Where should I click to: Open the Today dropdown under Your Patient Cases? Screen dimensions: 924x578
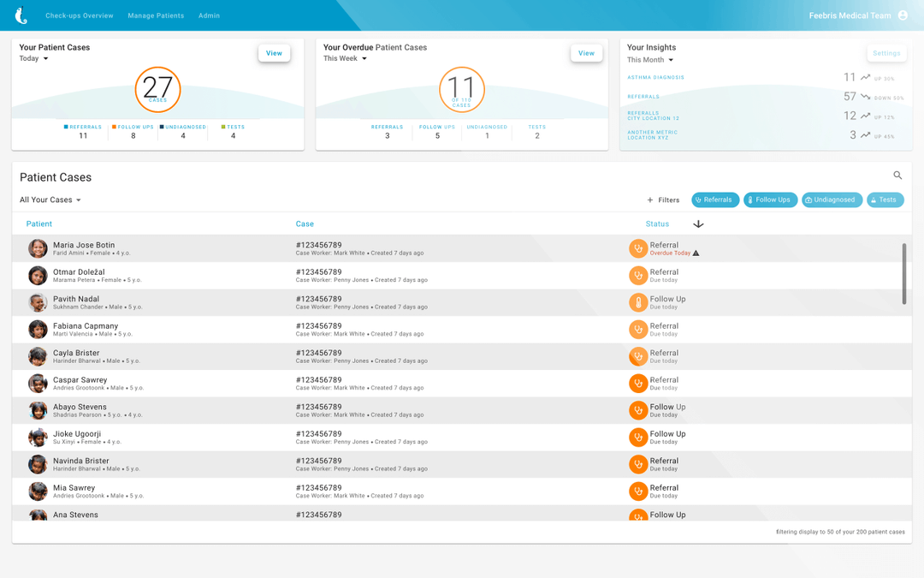[x=33, y=59]
